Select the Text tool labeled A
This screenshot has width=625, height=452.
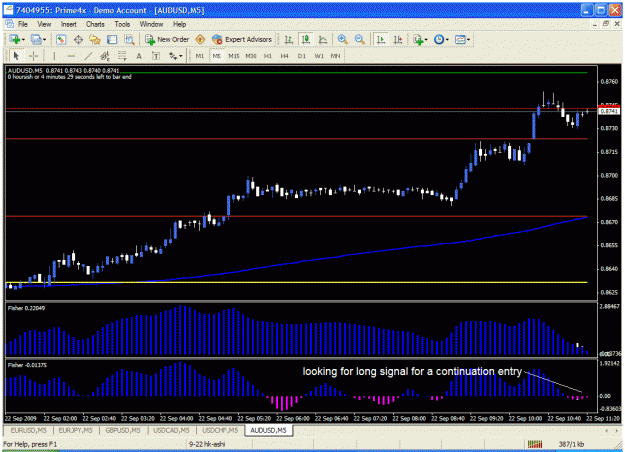(139, 56)
